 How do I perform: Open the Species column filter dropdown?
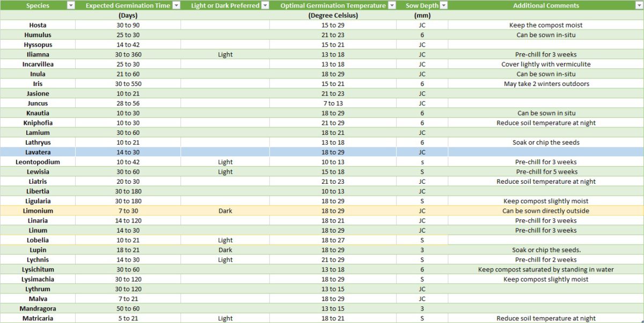coord(70,5)
